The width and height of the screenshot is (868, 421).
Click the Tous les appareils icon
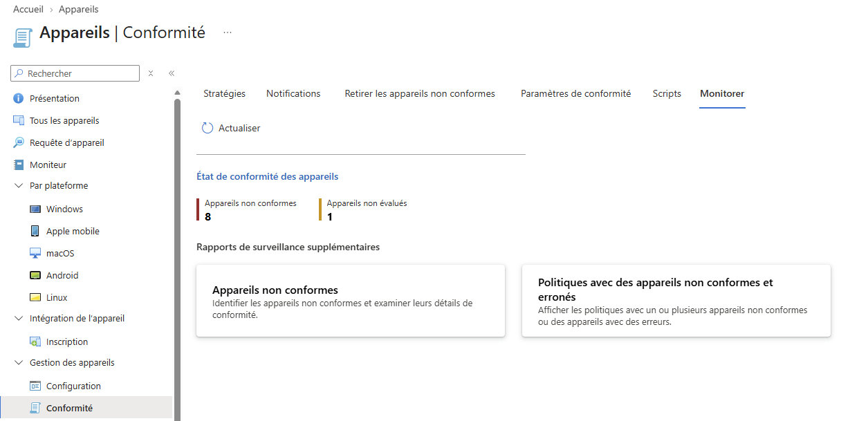(19, 120)
